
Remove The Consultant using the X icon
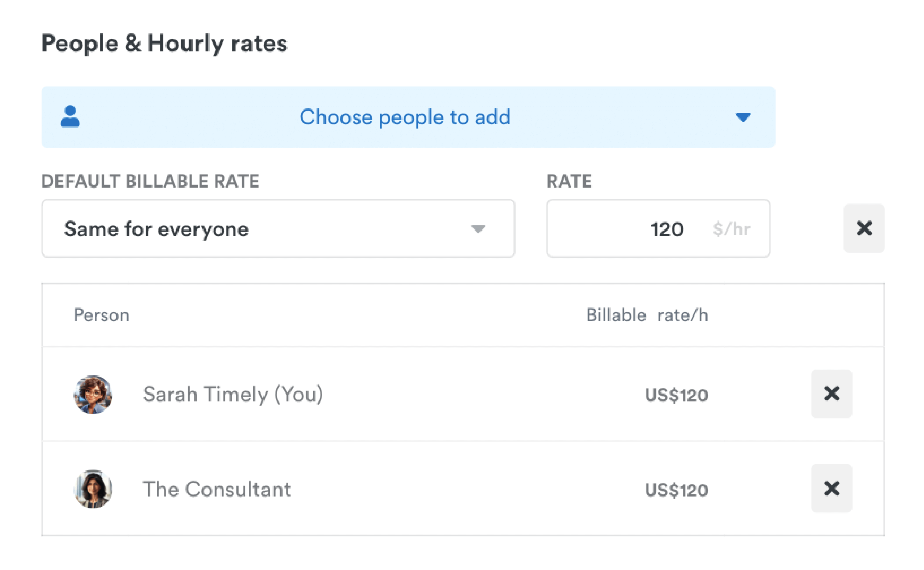tap(831, 489)
